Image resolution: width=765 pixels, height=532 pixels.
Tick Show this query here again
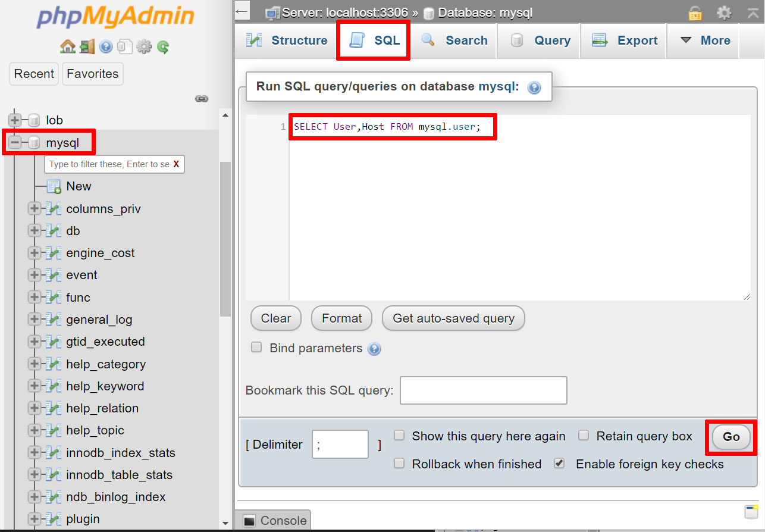[399, 436]
